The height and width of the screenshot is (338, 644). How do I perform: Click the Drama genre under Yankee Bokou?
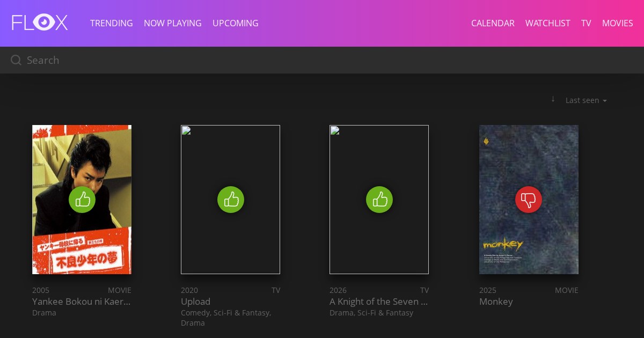44,313
